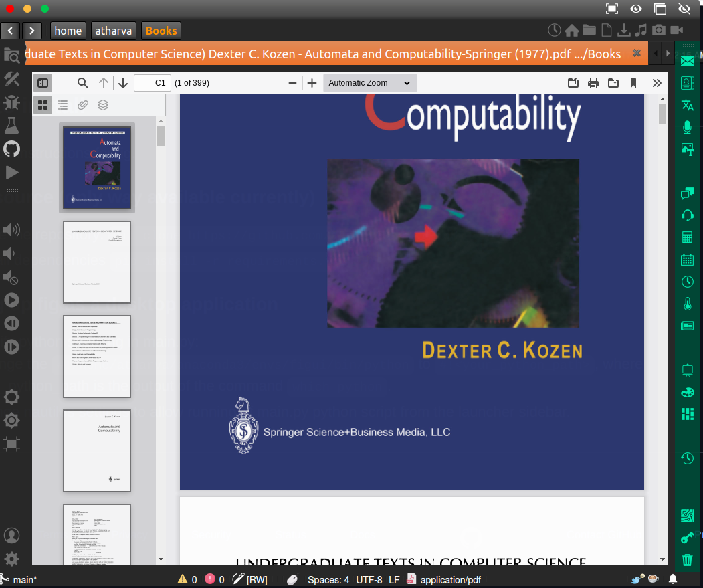703x588 pixels.
Task: Click the 'home' breadcrumb
Action: (x=68, y=31)
